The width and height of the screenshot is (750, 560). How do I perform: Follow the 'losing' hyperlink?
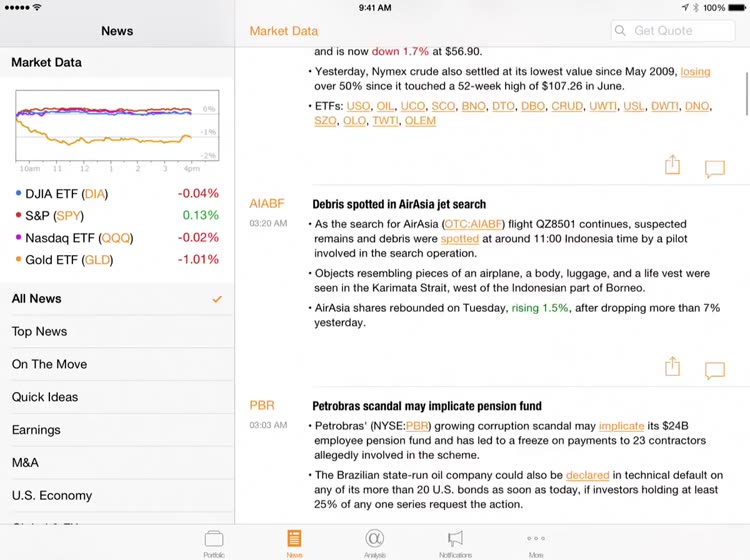(x=695, y=72)
